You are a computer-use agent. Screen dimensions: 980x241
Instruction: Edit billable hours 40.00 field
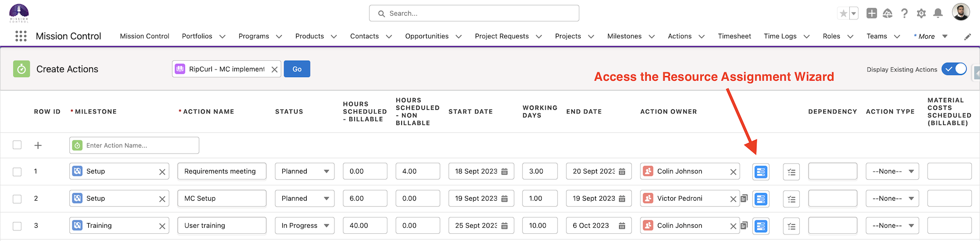coord(365,225)
